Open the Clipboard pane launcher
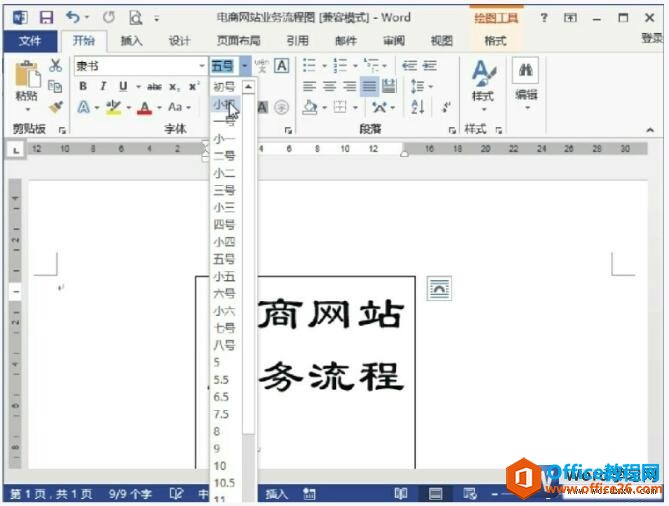 pos(63,130)
